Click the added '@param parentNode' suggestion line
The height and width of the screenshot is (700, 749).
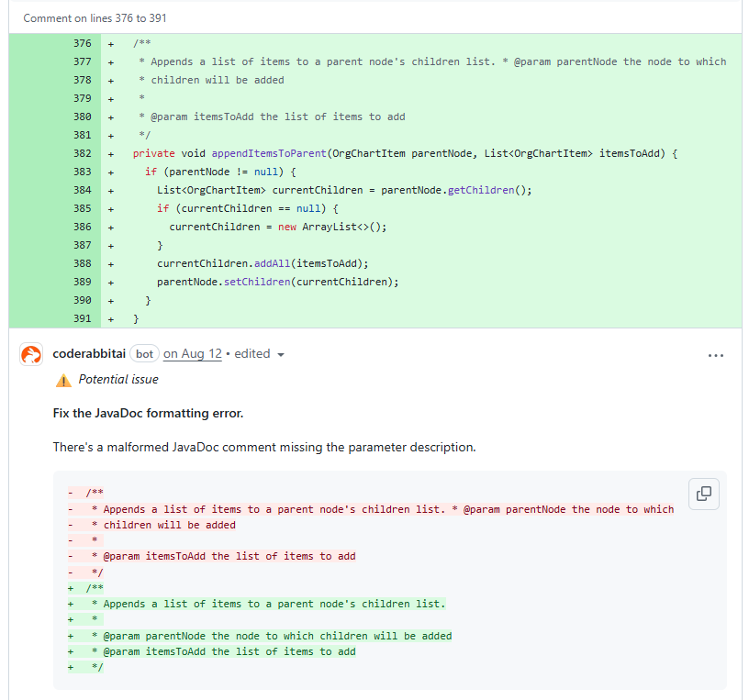275,636
